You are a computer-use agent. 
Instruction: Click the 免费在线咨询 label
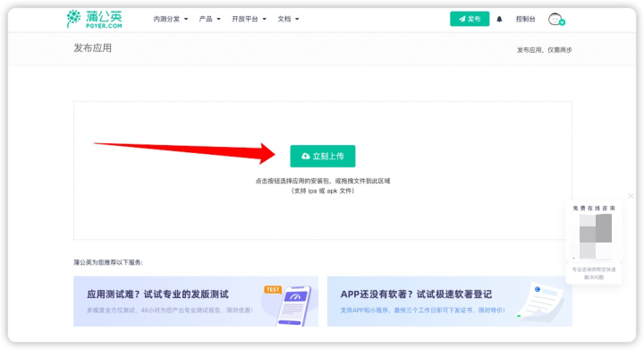pyautogui.click(x=594, y=209)
